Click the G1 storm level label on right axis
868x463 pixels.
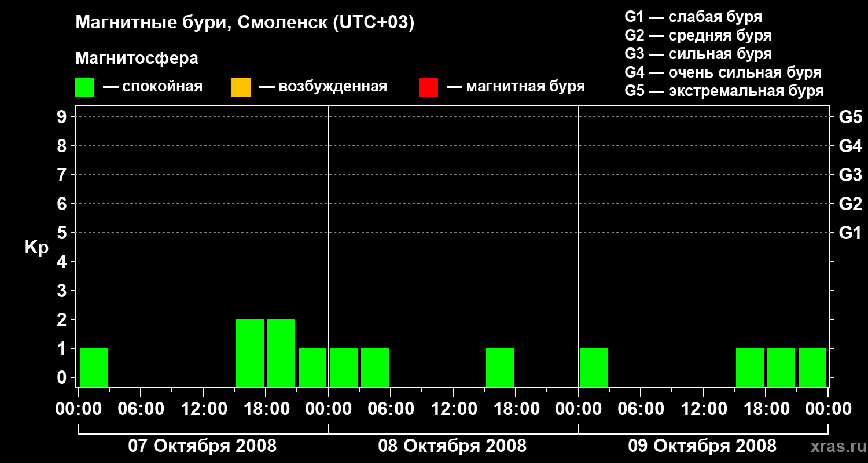850,233
